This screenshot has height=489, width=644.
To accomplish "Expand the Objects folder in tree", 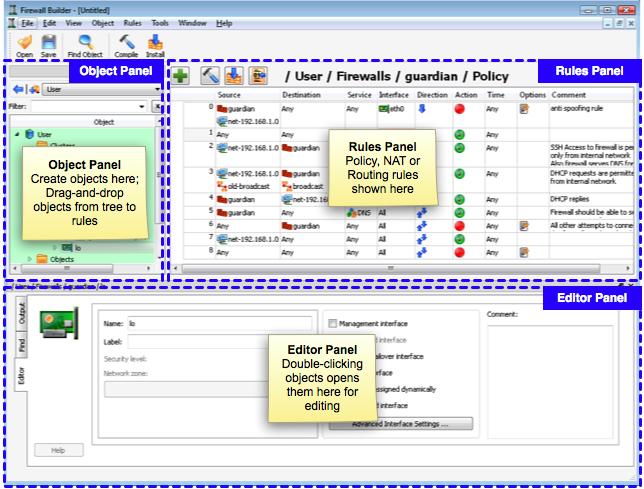I will [x=28, y=259].
